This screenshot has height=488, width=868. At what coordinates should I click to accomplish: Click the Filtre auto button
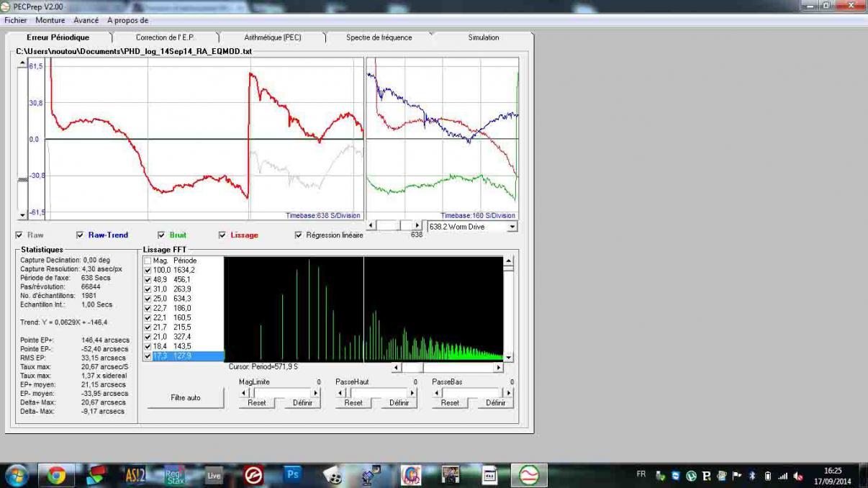pyautogui.click(x=186, y=397)
